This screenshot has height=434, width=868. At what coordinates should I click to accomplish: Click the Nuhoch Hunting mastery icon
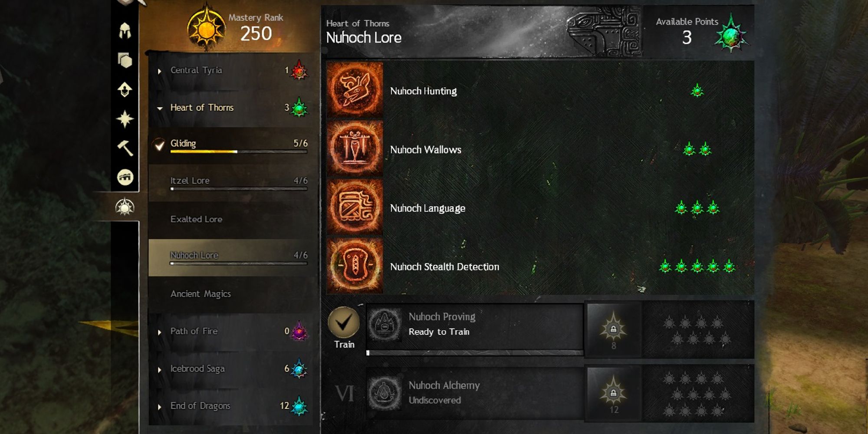coord(355,90)
